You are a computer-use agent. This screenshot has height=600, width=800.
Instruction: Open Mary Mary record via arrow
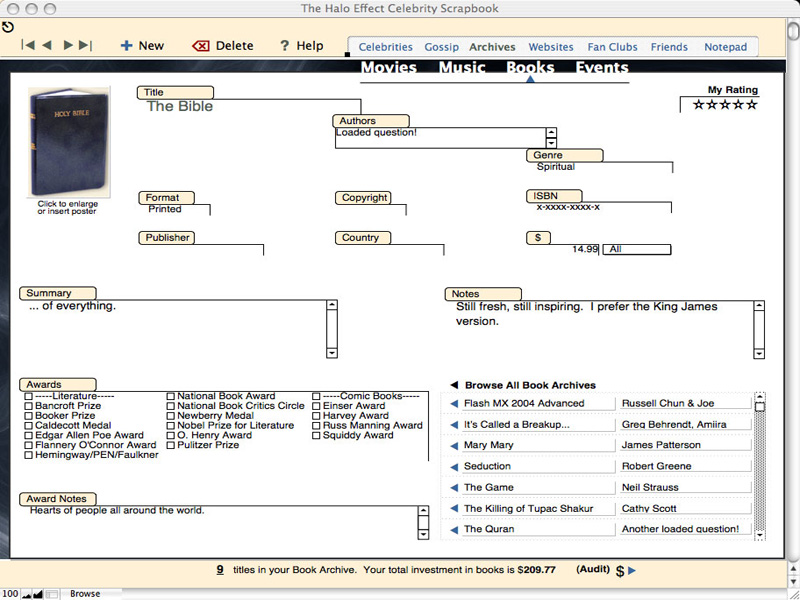[x=454, y=445]
